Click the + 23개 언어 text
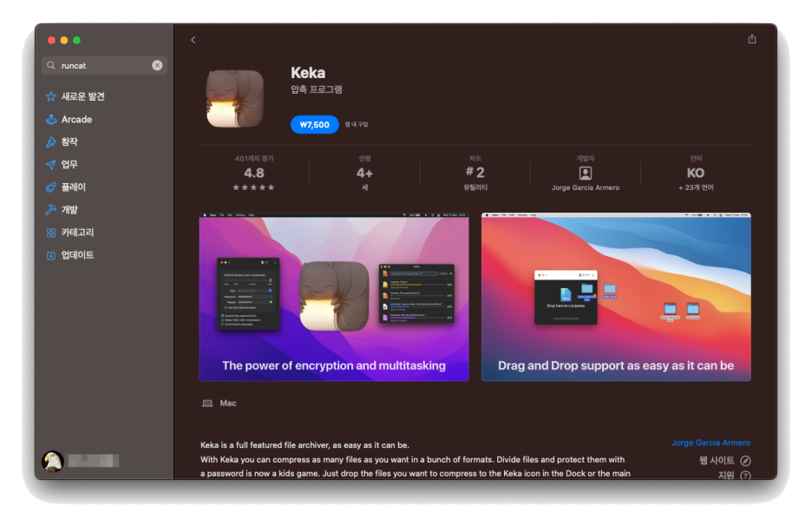 coord(696,187)
